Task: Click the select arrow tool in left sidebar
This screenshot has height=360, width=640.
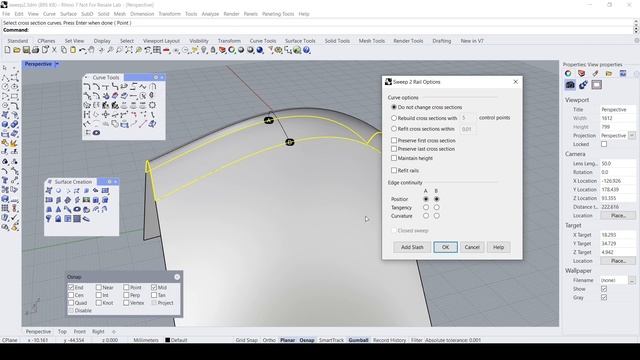Action: pos(5,68)
